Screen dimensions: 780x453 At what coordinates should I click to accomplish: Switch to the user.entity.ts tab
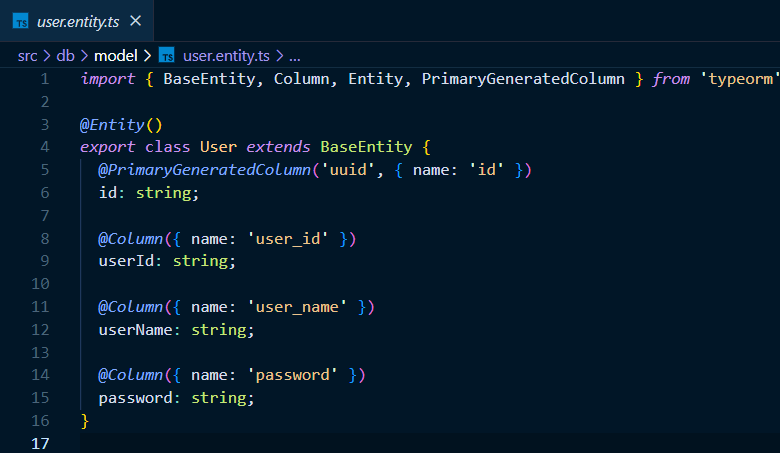pos(77,21)
